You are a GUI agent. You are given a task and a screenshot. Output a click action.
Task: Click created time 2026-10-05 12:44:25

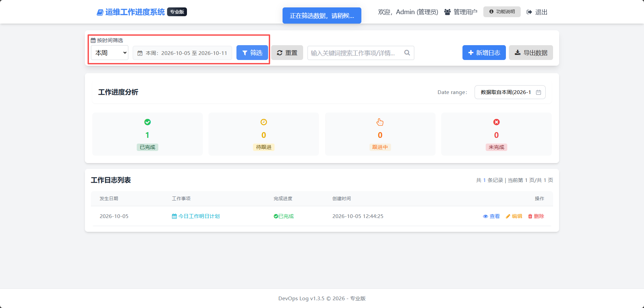coord(358,216)
